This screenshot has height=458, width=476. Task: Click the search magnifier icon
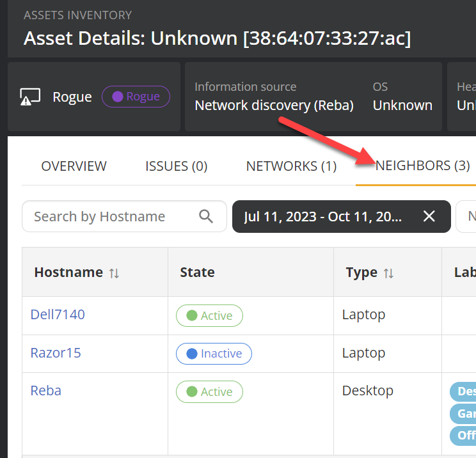point(206,216)
